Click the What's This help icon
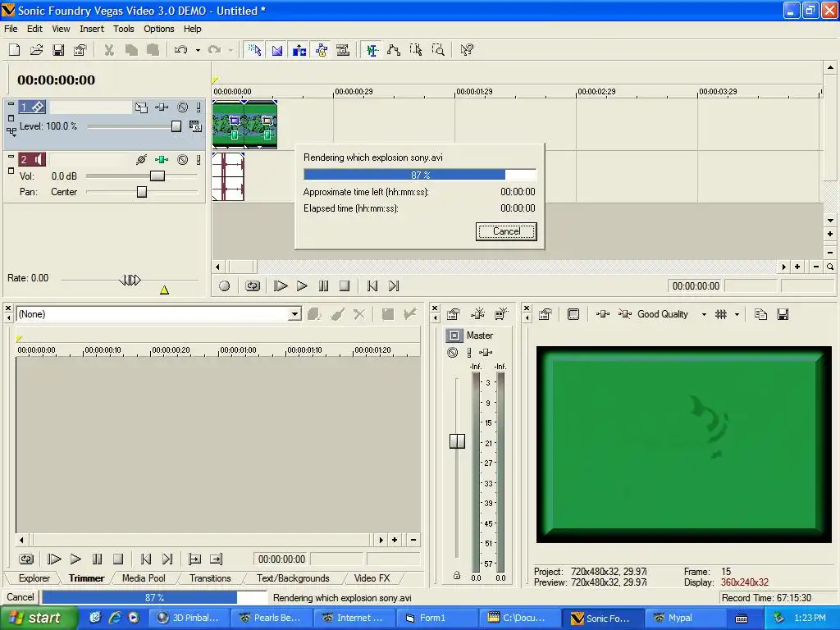The width and height of the screenshot is (840, 630). [467, 50]
